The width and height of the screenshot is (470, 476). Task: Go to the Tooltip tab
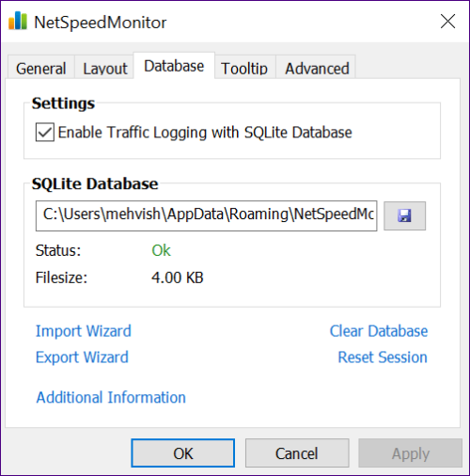244,68
